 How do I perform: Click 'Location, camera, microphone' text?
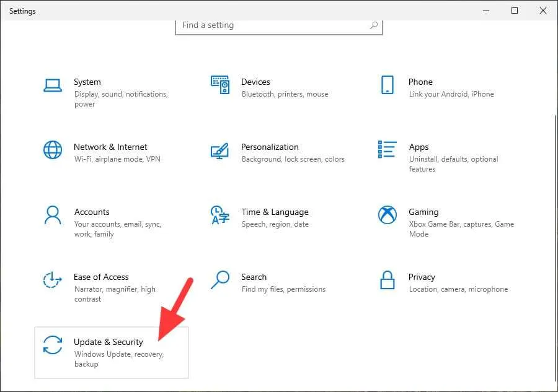coord(458,289)
